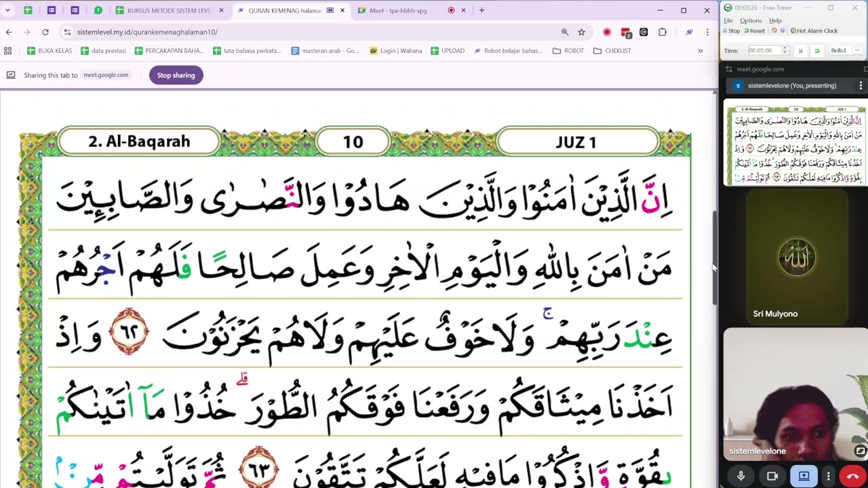
Task: Switch to the KURSUS METODE SISTEM LEVEL tab
Action: coord(169,10)
